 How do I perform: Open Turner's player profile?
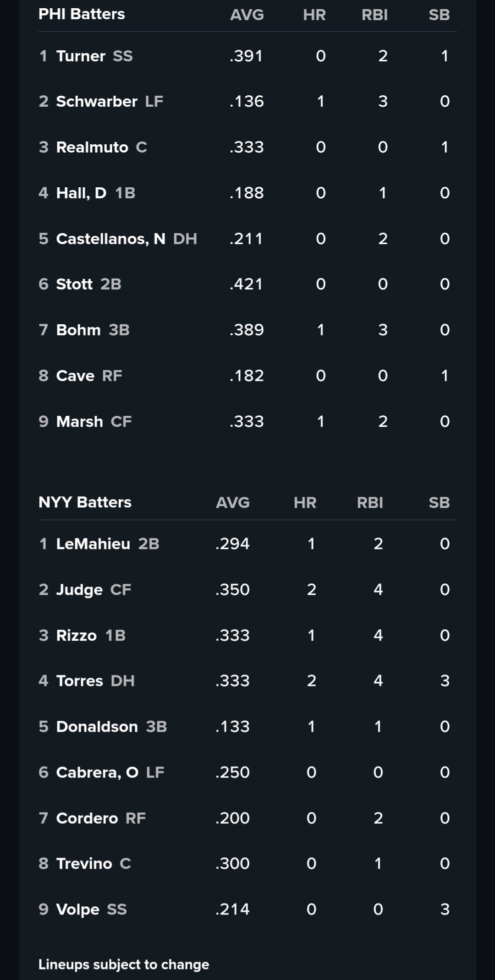tap(81, 56)
